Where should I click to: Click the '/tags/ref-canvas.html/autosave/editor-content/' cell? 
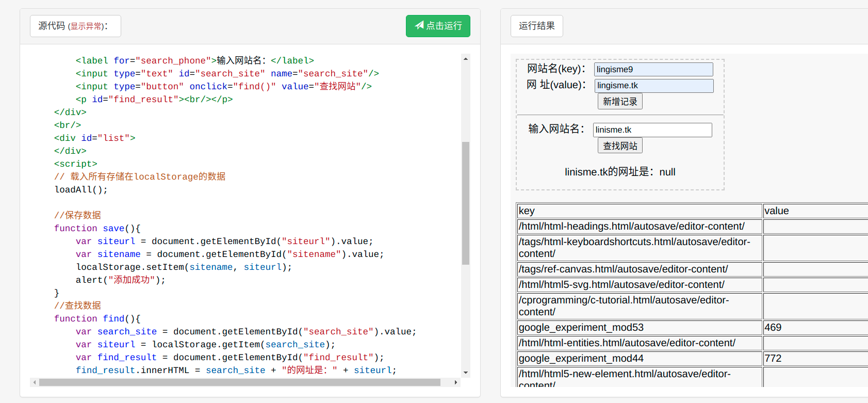point(640,269)
